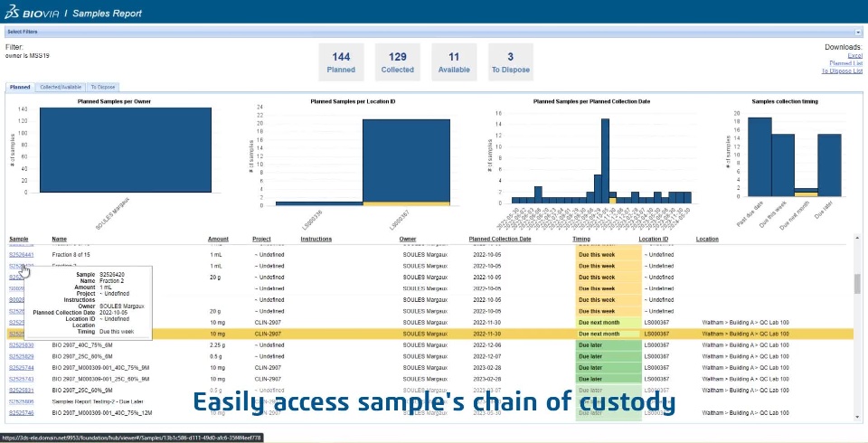This screenshot has height=443, width=868.
Task: Click the 'owner is MSS19' filter text
Action: [27, 55]
